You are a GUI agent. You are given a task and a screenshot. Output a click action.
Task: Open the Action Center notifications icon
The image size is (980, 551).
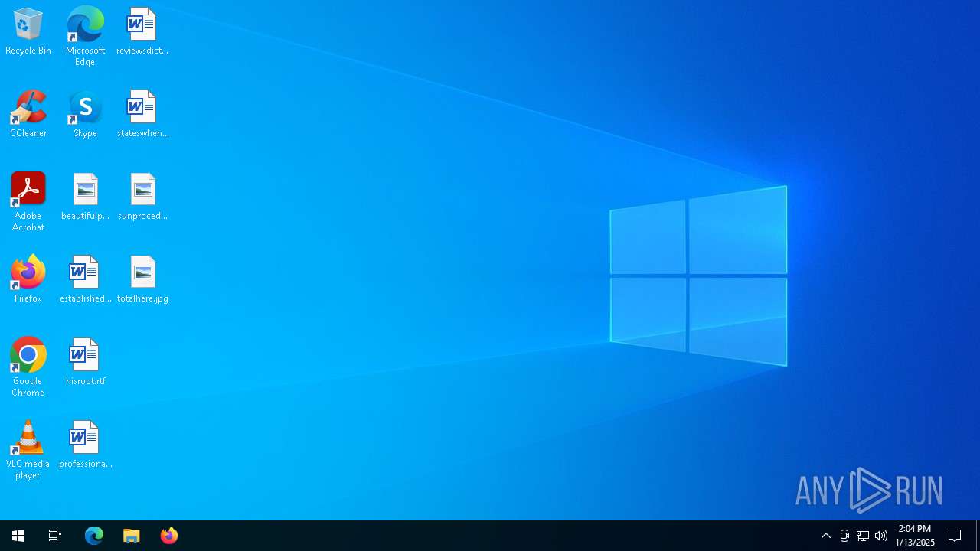tap(955, 536)
